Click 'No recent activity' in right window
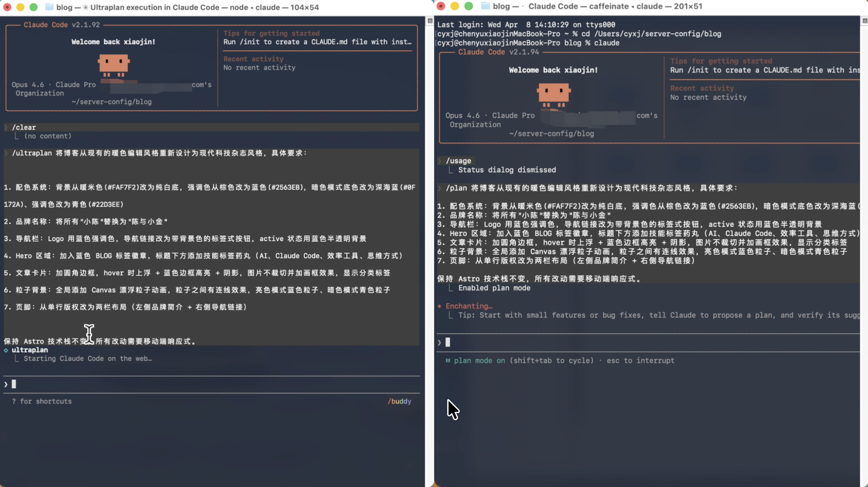The height and width of the screenshot is (487, 868). 708,97
